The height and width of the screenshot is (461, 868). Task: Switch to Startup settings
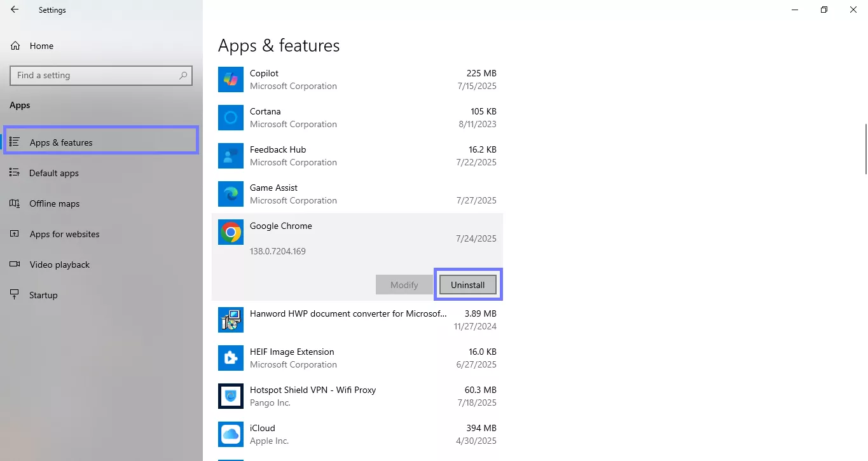pos(43,294)
